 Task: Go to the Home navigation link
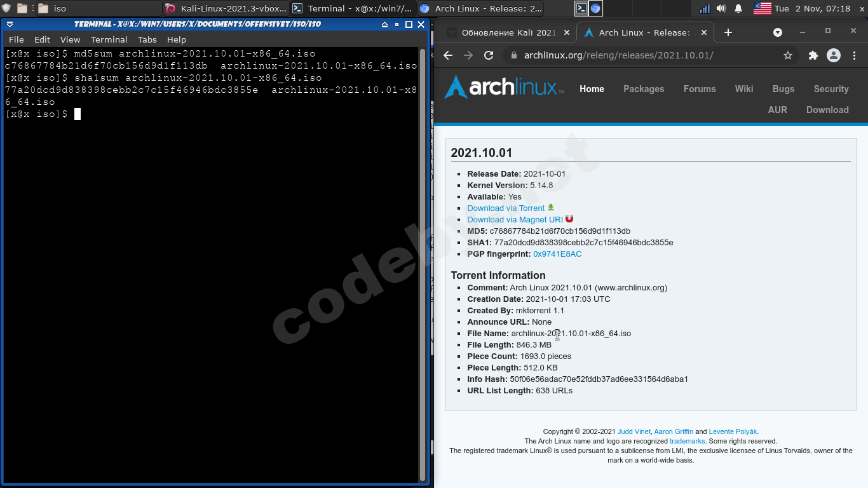pos(592,89)
